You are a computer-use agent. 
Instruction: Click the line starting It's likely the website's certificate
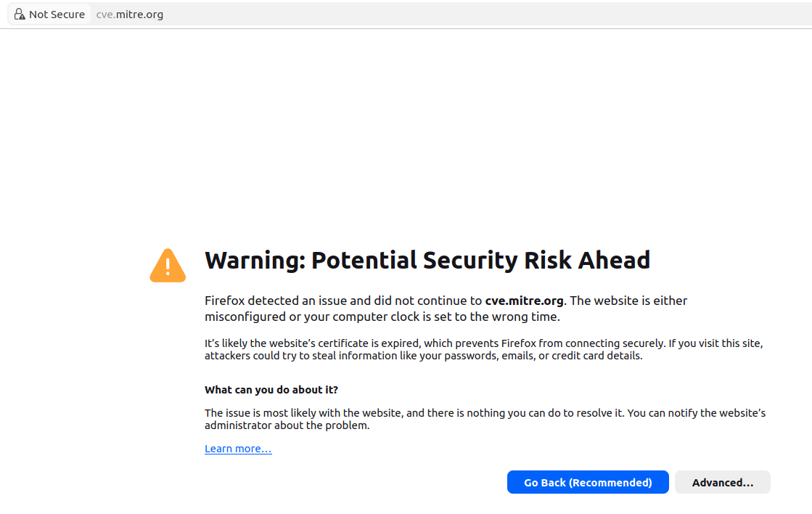[484, 343]
